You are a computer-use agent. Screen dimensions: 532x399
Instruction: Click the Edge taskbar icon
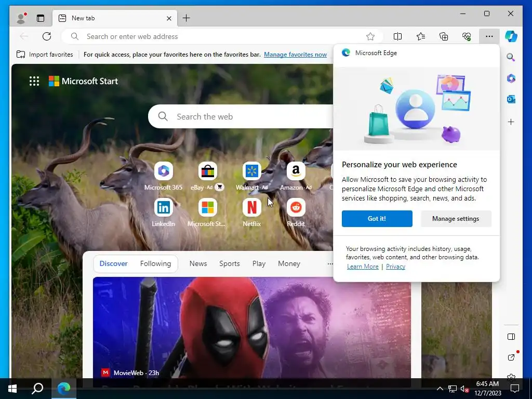pos(64,389)
